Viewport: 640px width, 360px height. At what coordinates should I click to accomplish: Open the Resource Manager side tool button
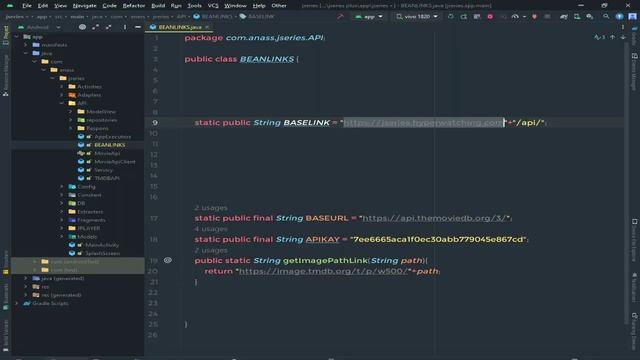(6, 76)
